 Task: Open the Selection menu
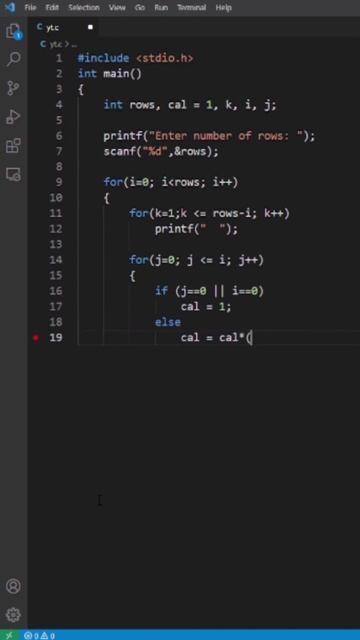(84, 7)
